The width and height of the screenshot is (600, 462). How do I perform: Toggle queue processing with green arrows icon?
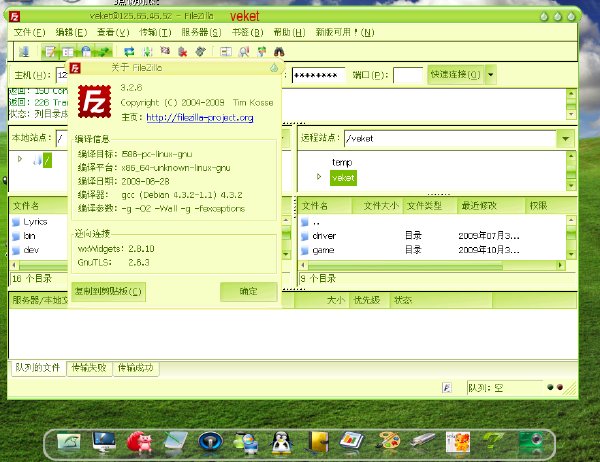[x=147, y=52]
